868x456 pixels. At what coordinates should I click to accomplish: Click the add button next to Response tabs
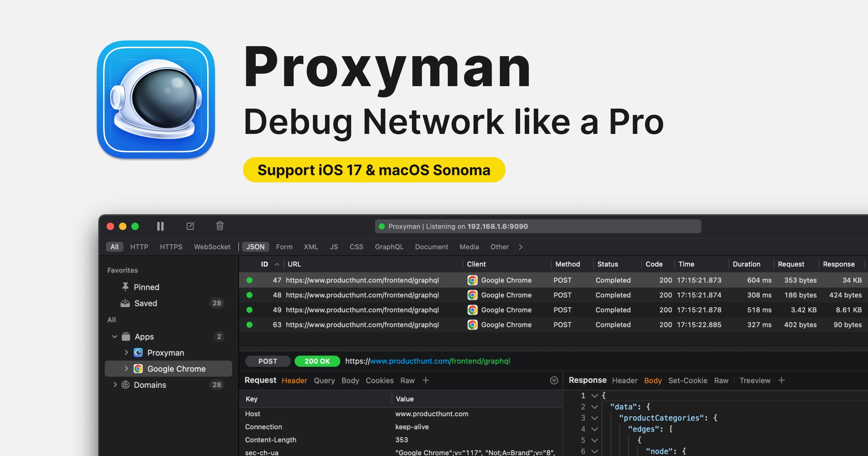click(781, 380)
